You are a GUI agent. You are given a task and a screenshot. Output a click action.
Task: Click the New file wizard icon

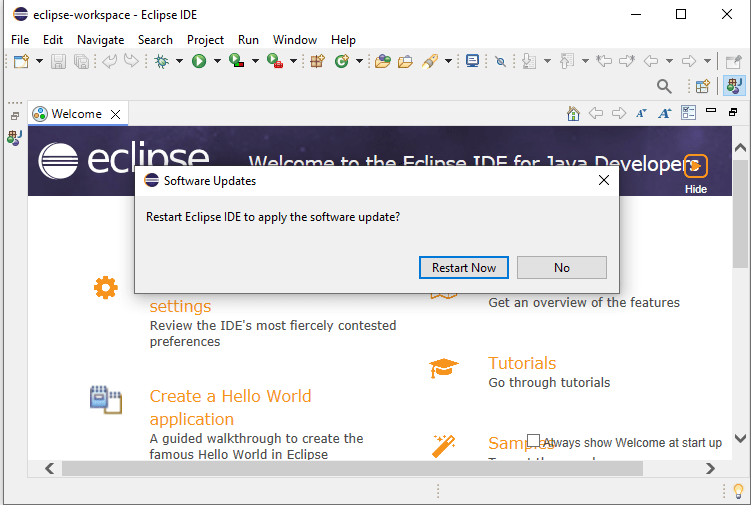click(x=22, y=61)
